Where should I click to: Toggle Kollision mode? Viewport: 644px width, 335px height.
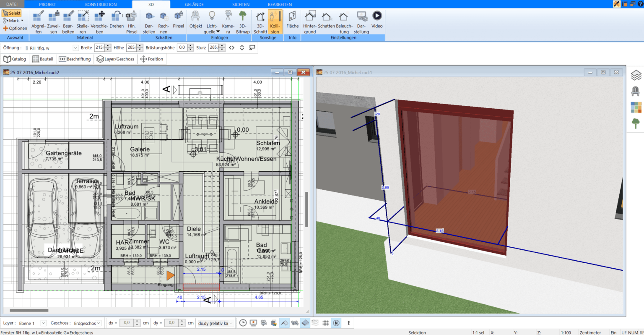tap(275, 22)
